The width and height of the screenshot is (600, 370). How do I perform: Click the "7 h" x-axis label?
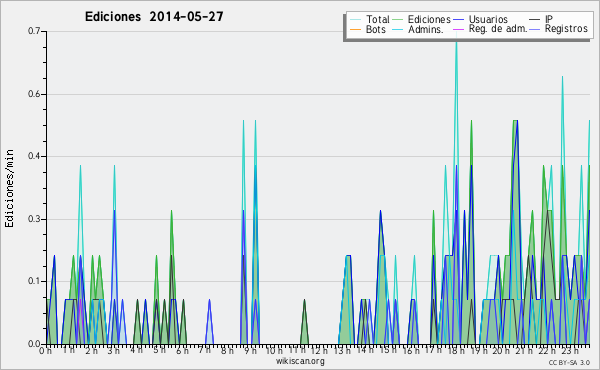(x=205, y=350)
